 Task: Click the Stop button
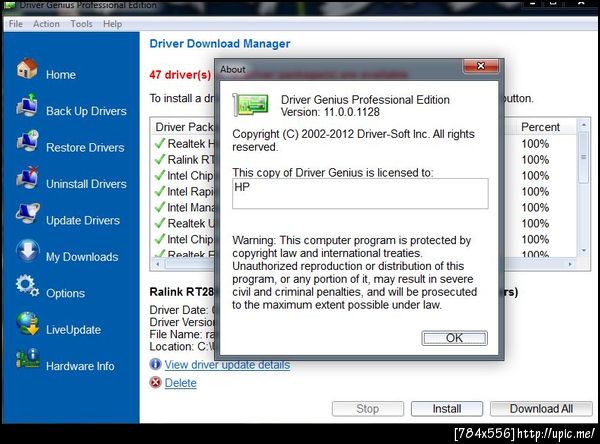(x=368, y=408)
